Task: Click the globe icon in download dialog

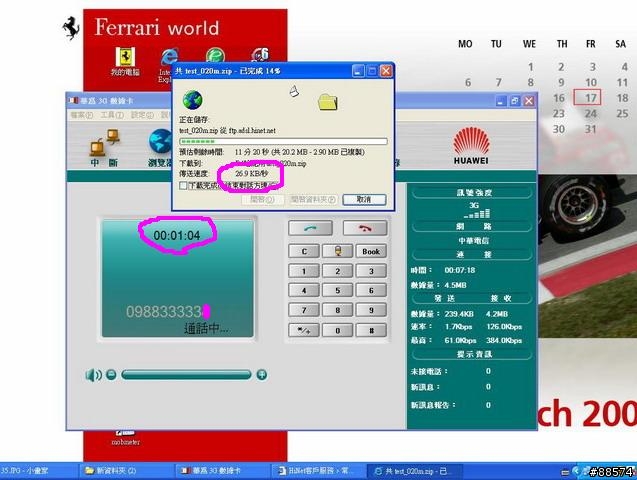Action: point(193,100)
